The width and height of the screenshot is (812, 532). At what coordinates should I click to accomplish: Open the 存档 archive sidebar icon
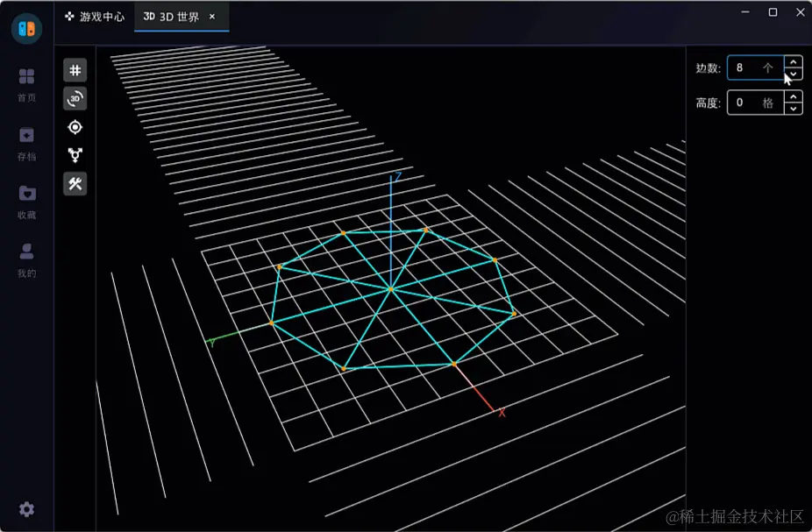tap(27, 144)
